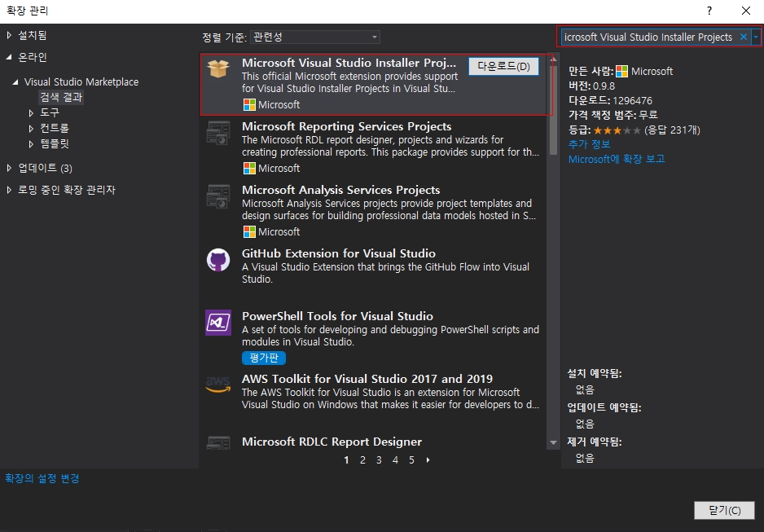Image resolution: width=764 pixels, height=532 pixels.
Task: Click the GitHub Octocat extension icon
Action: pyautogui.click(x=218, y=260)
